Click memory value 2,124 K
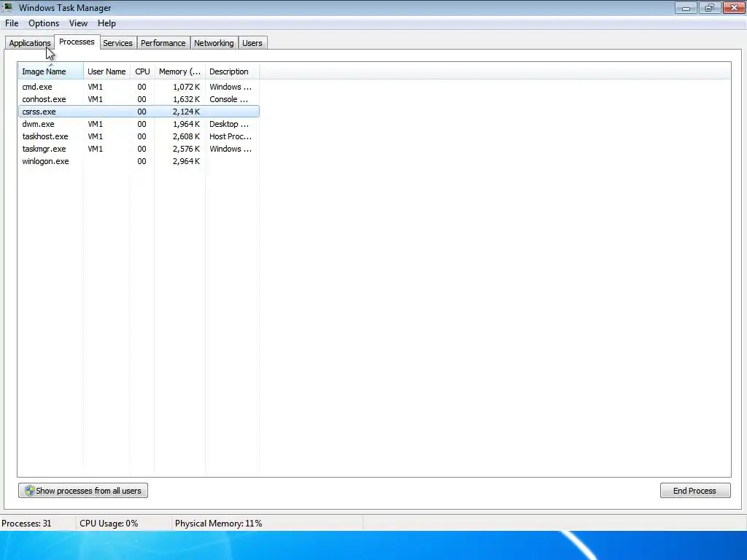This screenshot has width=747, height=560. tap(186, 112)
